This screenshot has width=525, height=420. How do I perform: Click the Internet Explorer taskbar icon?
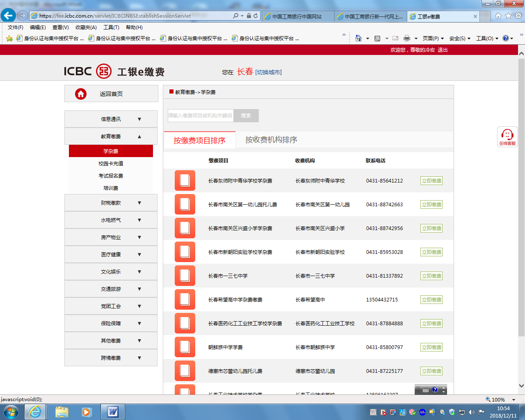tap(35, 412)
